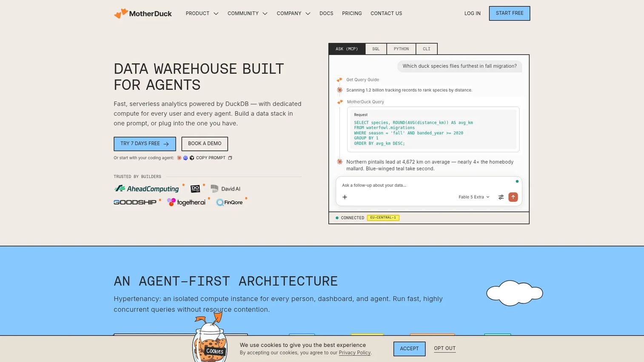
Task: Click the COPY PROMPT text
Action: coord(211,158)
